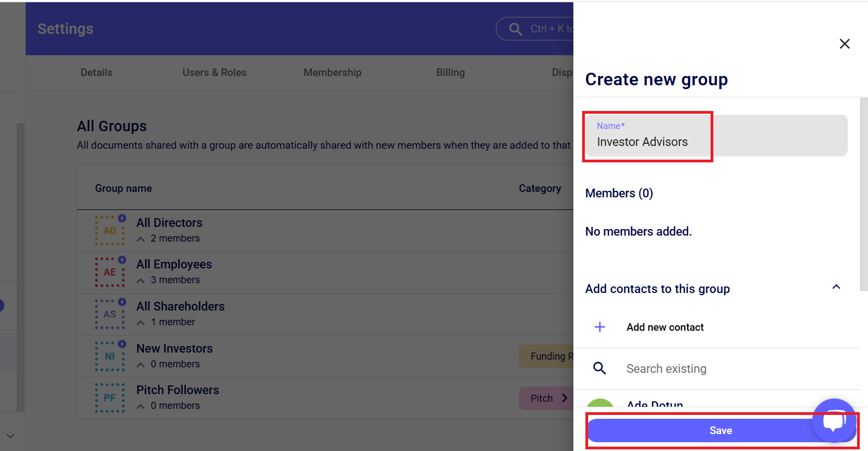Click the All Shareholders AS group icon

point(110,314)
